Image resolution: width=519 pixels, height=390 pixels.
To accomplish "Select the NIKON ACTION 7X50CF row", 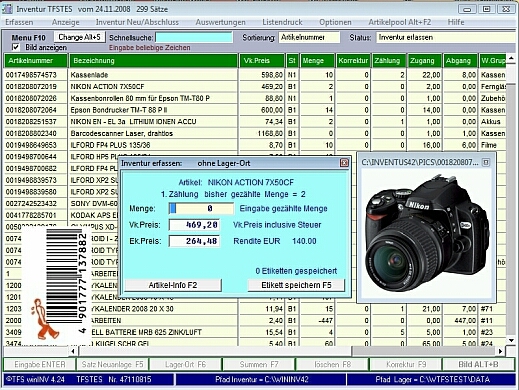I will point(255,86).
